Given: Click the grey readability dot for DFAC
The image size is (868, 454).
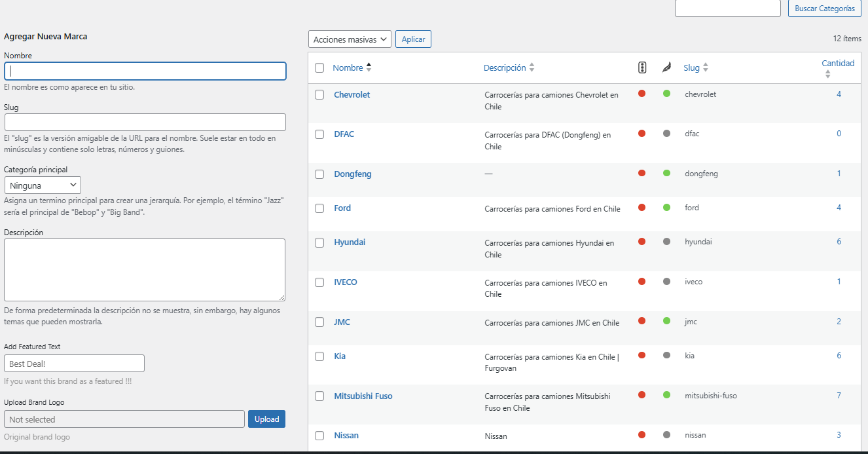Looking at the screenshot, I should 666,133.
